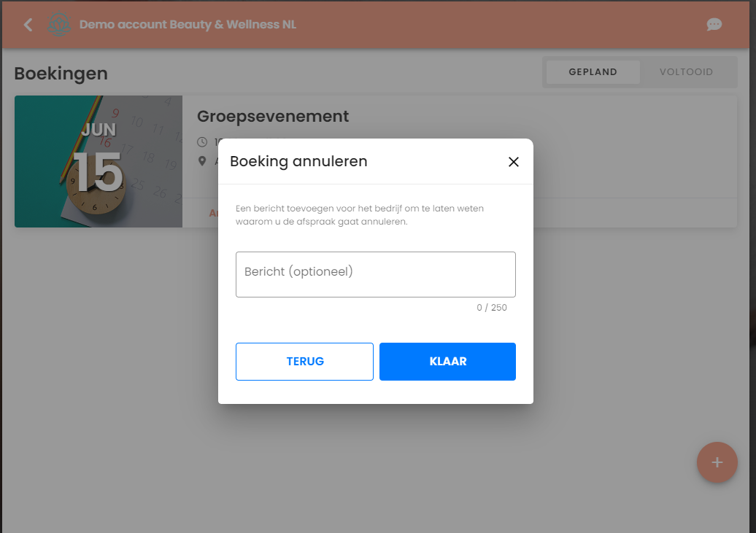
Task: Click the Boekingen page heading
Action: pos(61,74)
